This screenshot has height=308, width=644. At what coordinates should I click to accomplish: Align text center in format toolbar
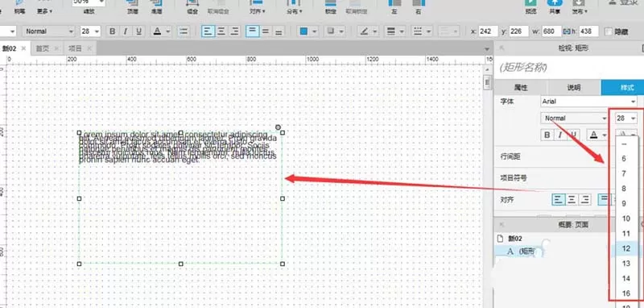tap(221, 31)
